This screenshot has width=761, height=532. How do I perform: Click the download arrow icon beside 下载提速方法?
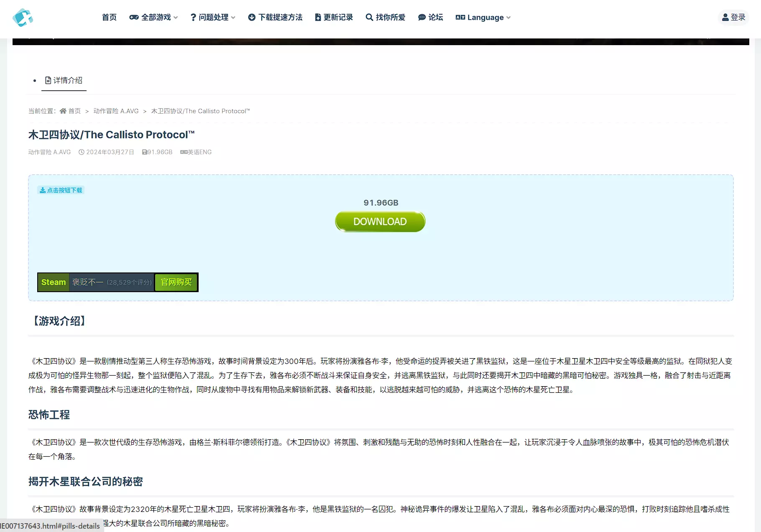(252, 18)
